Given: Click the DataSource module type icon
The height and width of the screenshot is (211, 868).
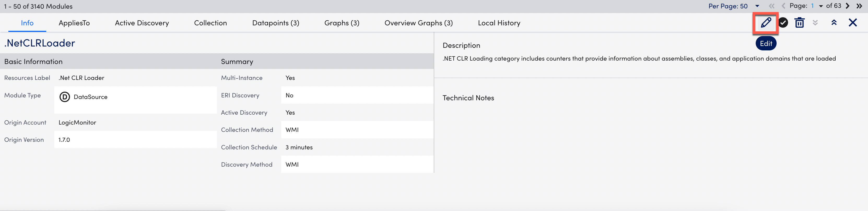Looking at the screenshot, I should (x=65, y=97).
